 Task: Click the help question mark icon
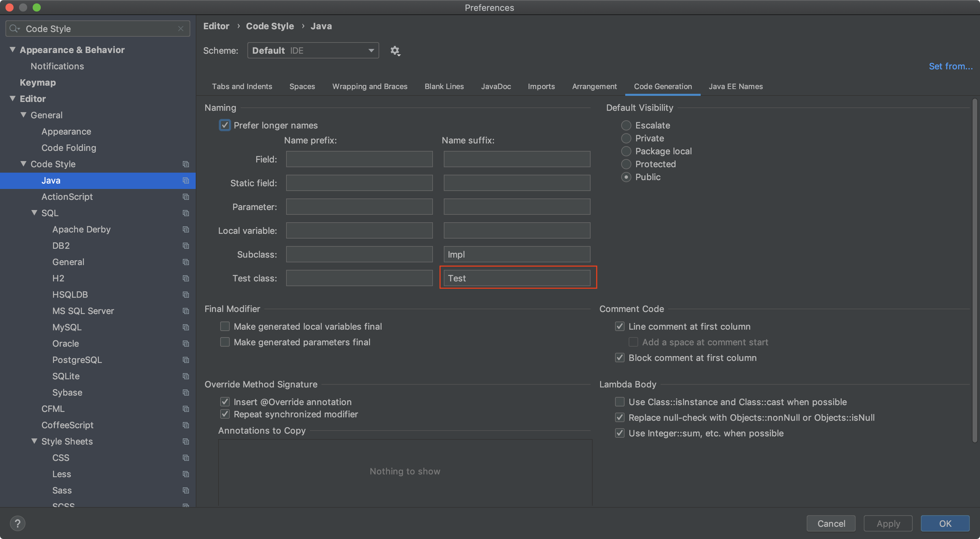(18, 523)
